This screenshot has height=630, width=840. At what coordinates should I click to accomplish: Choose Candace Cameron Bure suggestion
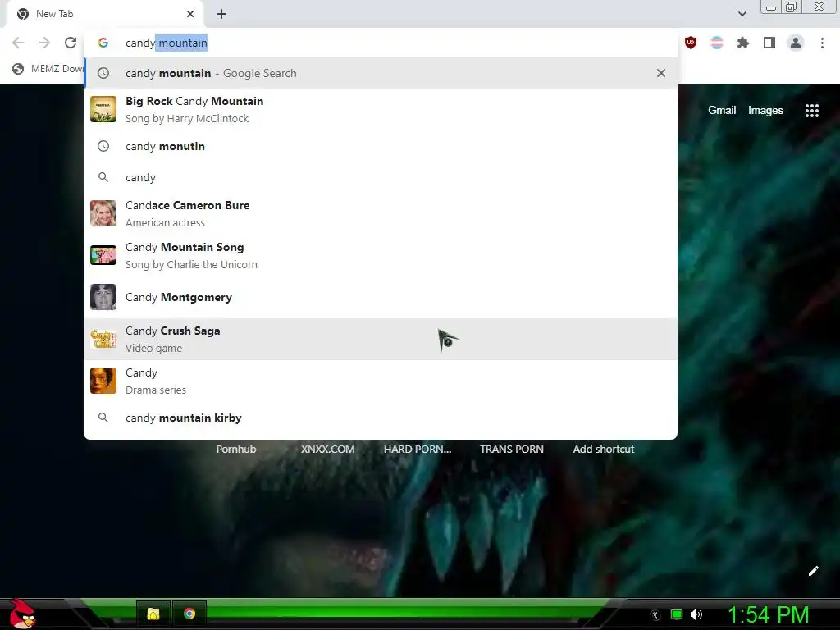pyautogui.click(x=381, y=214)
